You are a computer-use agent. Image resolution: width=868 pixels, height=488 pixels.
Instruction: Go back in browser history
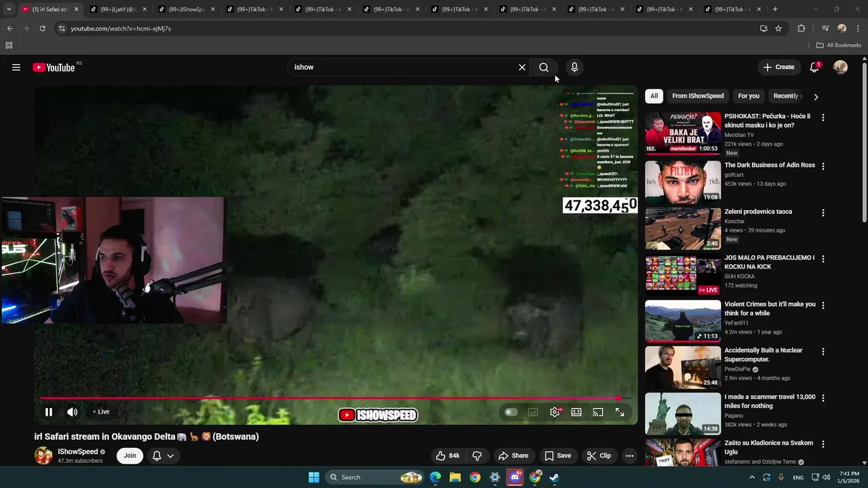9,28
